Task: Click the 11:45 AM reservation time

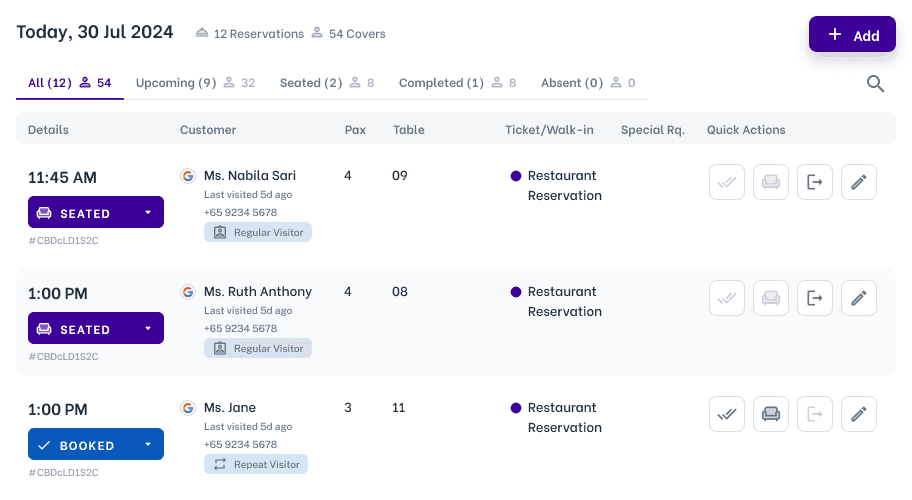Action: coord(62,177)
